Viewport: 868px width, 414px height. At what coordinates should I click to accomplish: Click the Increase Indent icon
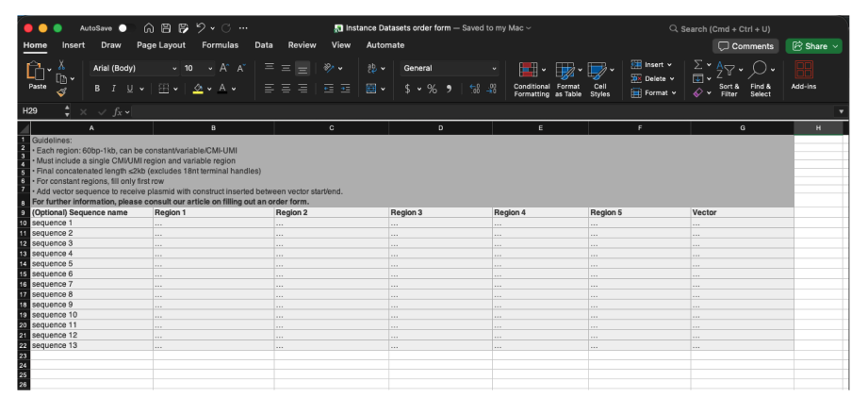coord(346,89)
